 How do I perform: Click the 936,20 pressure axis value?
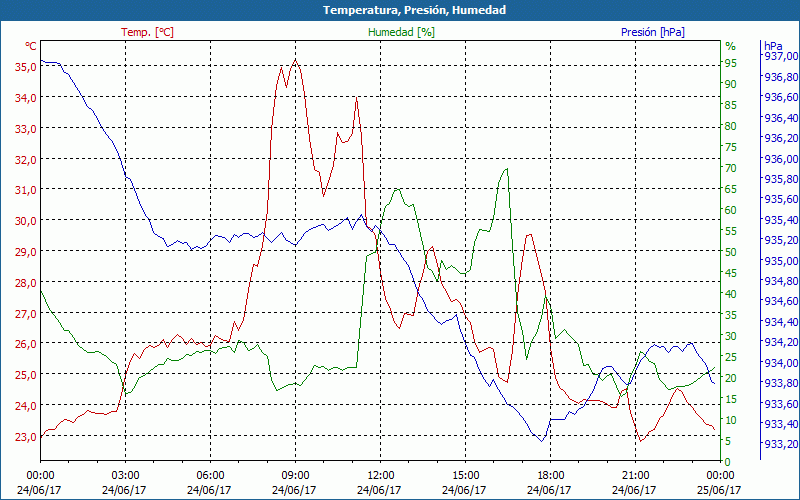pos(781,138)
